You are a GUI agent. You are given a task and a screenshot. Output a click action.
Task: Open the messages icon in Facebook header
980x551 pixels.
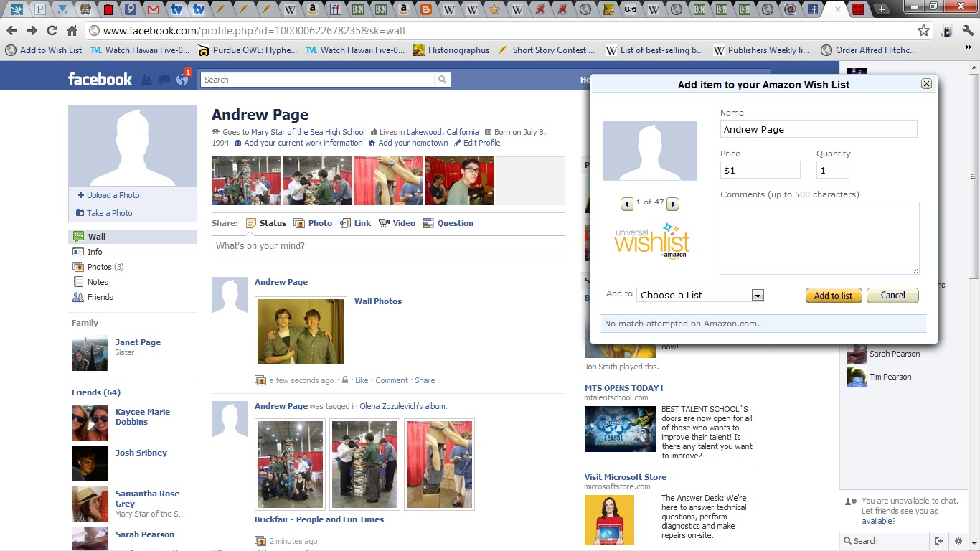(x=164, y=80)
